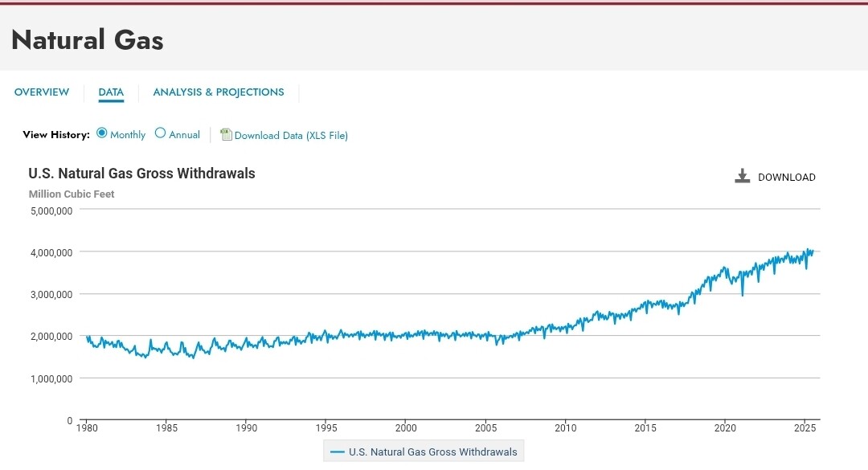The height and width of the screenshot is (470, 868).
Task: Click the blue legend line swatch
Action: [338, 452]
